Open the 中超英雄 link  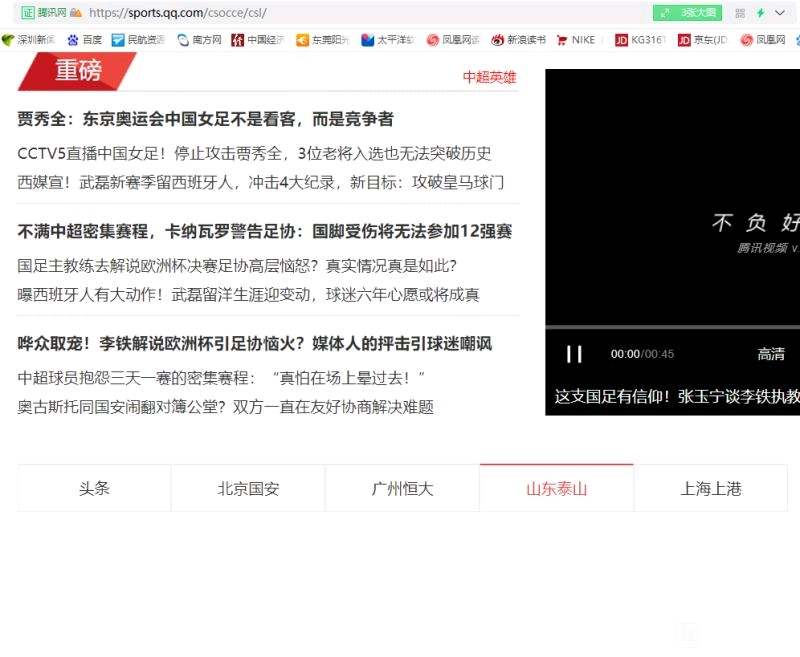[489, 77]
